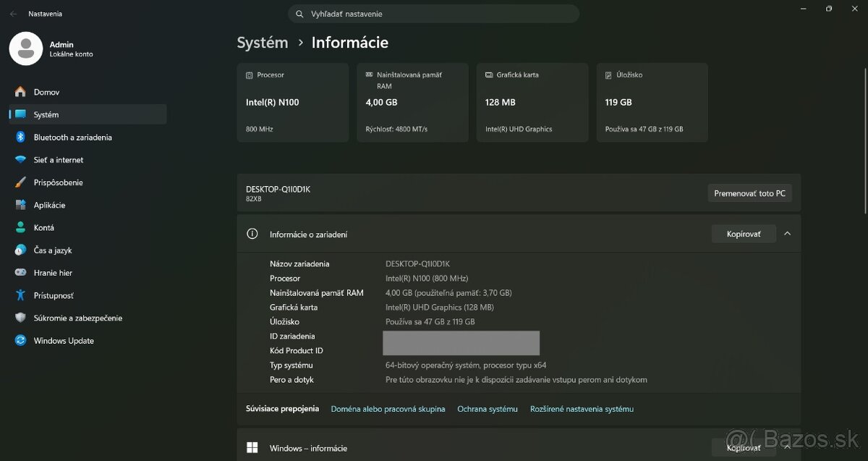This screenshot has width=868, height=461.
Task: Open the Admin account avatar
Action: coord(26,48)
